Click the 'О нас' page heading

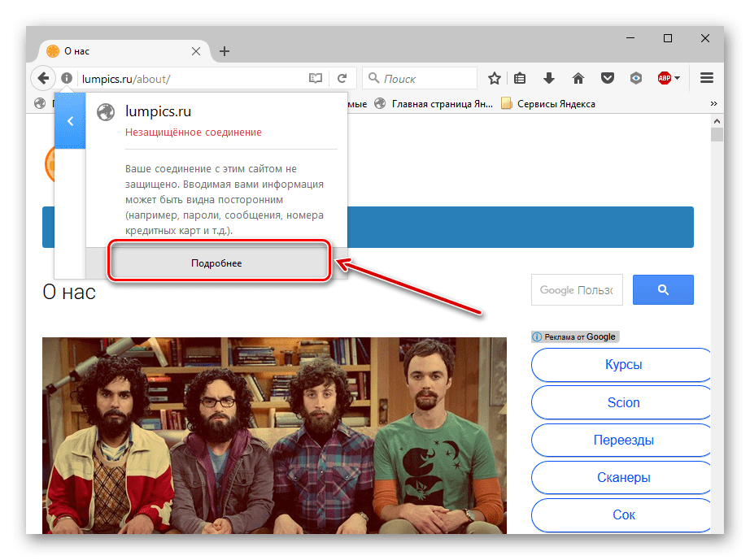69,292
